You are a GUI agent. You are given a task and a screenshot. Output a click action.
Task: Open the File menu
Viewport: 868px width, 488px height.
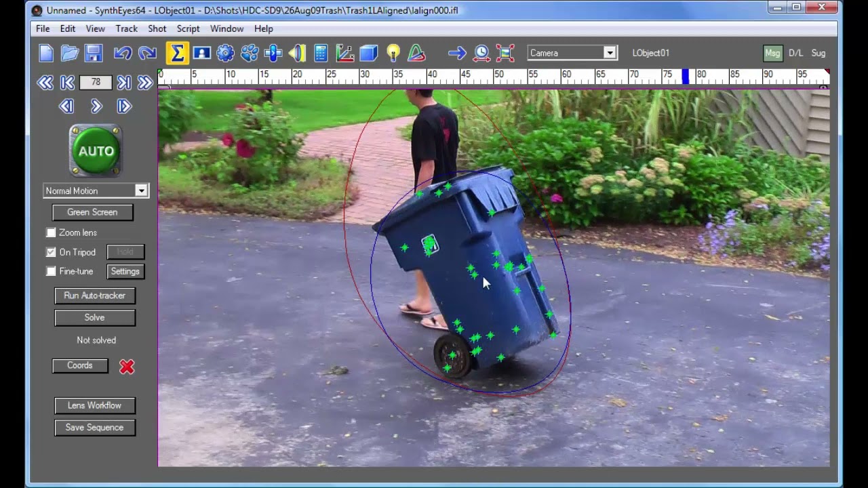43,28
